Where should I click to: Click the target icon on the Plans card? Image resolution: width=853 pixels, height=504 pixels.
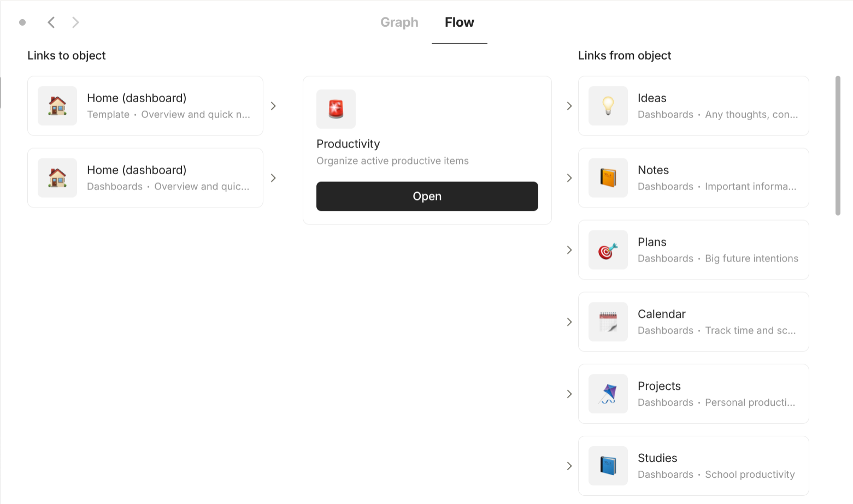[x=608, y=250]
